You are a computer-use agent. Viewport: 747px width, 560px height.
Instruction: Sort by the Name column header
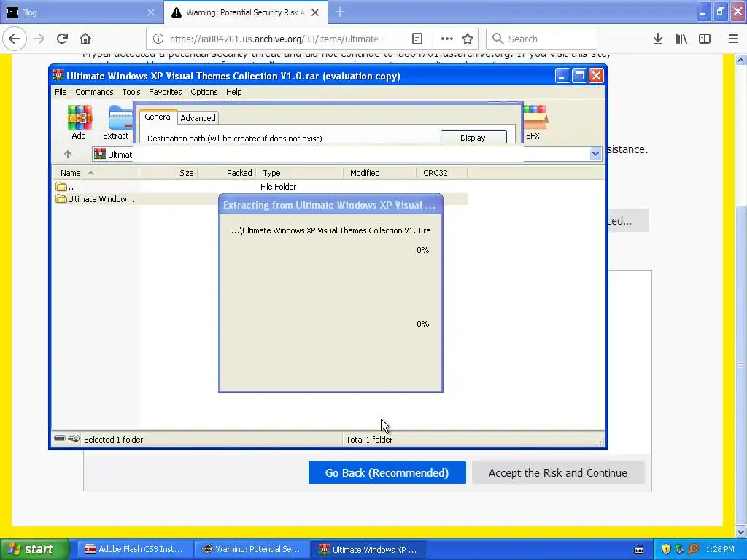pyautogui.click(x=96, y=173)
